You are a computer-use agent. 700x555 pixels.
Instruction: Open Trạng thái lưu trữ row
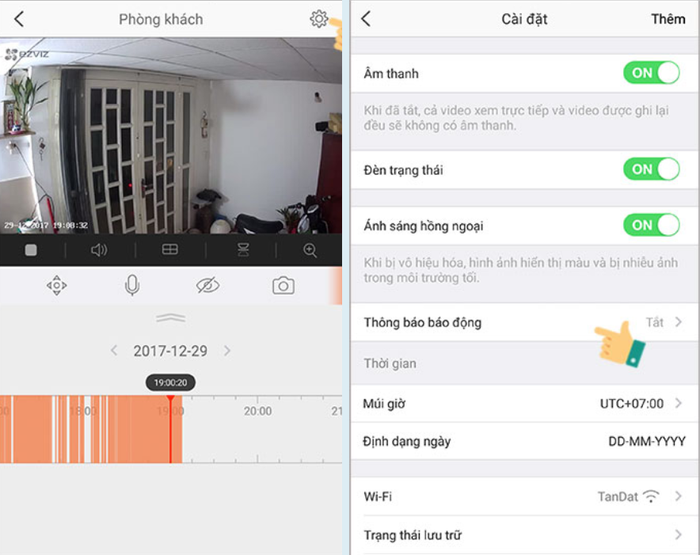click(x=525, y=535)
